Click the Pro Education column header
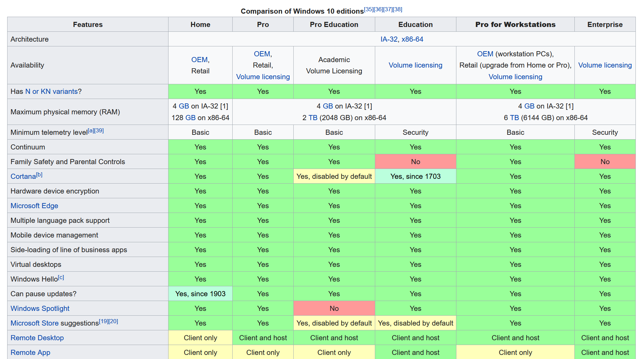 334,25
